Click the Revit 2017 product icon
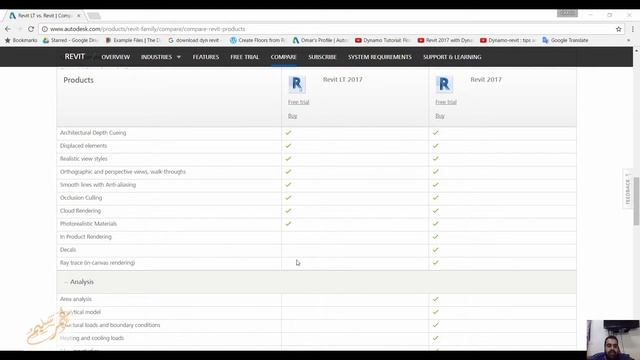 click(444, 84)
